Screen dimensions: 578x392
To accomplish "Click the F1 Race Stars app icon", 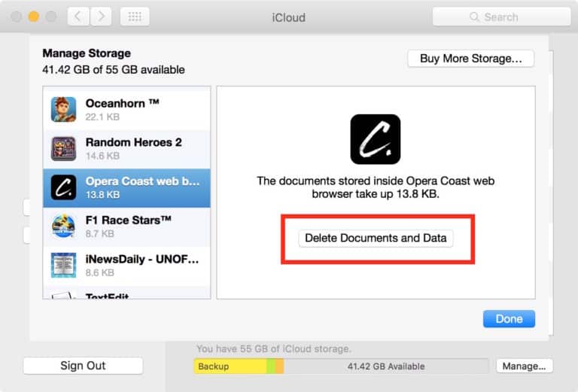I will tap(63, 226).
